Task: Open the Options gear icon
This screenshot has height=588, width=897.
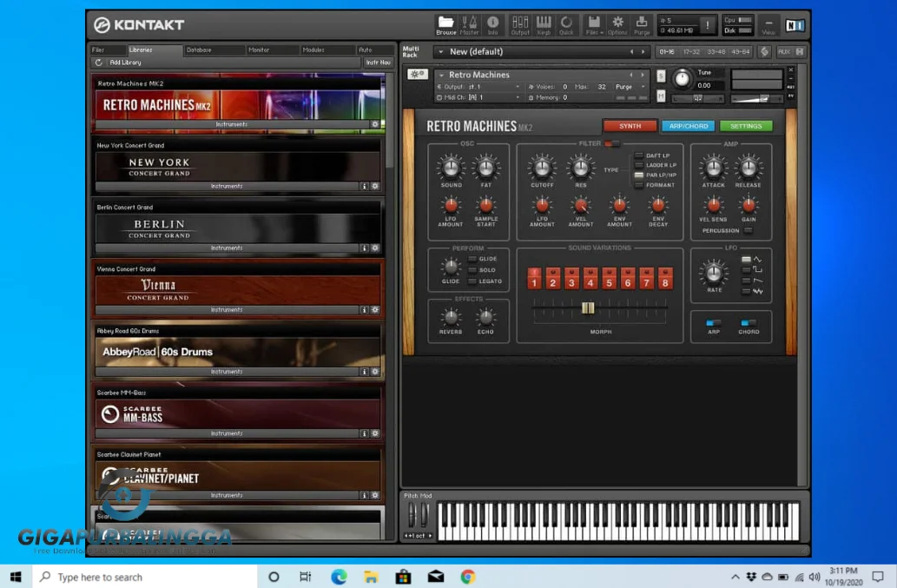Action: pyautogui.click(x=618, y=24)
